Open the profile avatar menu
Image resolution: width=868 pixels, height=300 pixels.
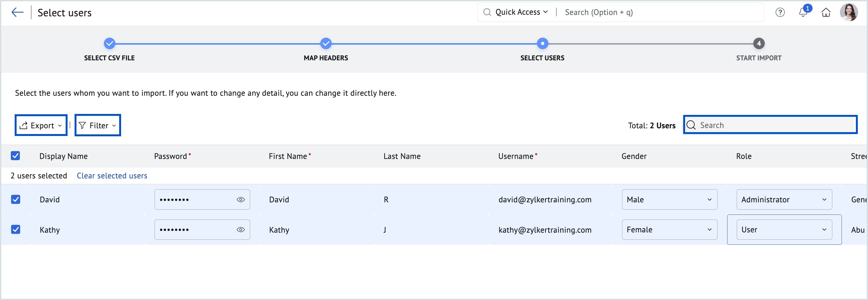point(849,12)
